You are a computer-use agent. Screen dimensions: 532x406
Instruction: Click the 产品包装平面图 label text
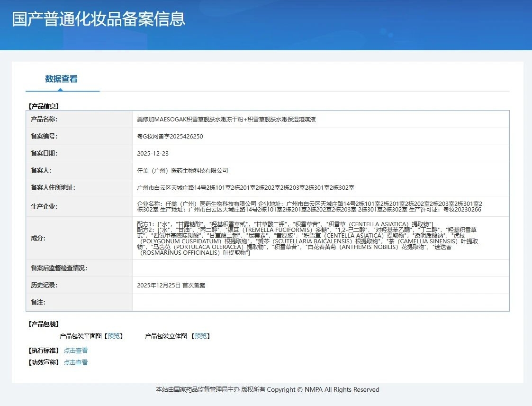click(81, 336)
